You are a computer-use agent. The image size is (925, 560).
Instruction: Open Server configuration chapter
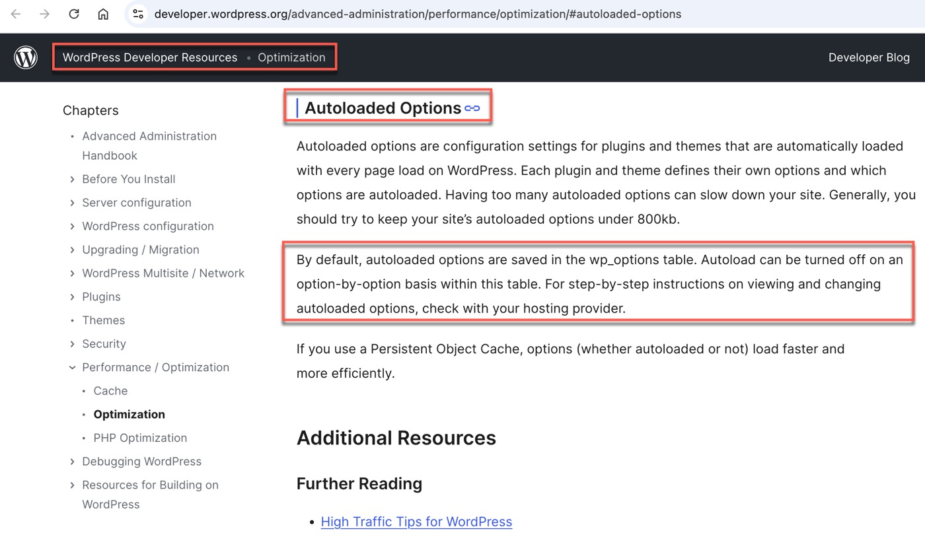(x=137, y=203)
